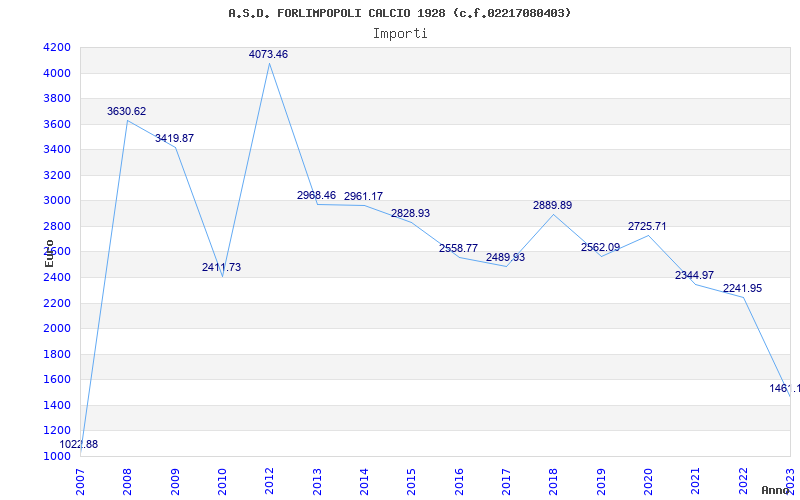Click the 2400 y-axis tick label

click(x=57, y=278)
